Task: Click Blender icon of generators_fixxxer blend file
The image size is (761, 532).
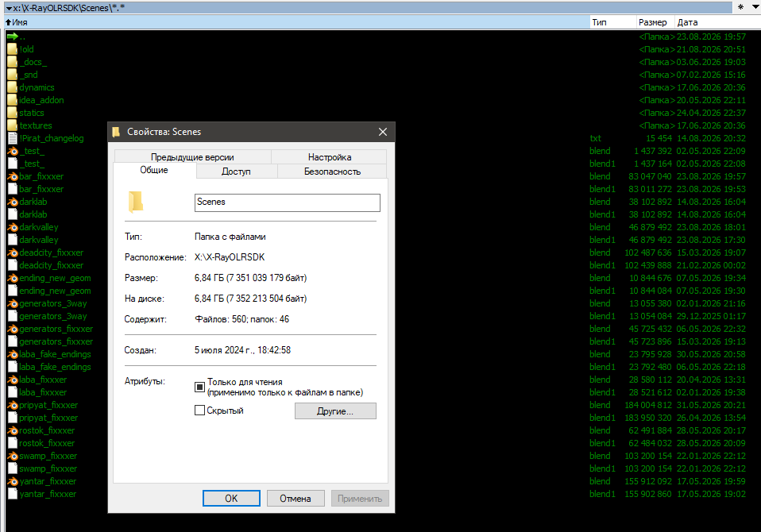Action: pos(13,329)
